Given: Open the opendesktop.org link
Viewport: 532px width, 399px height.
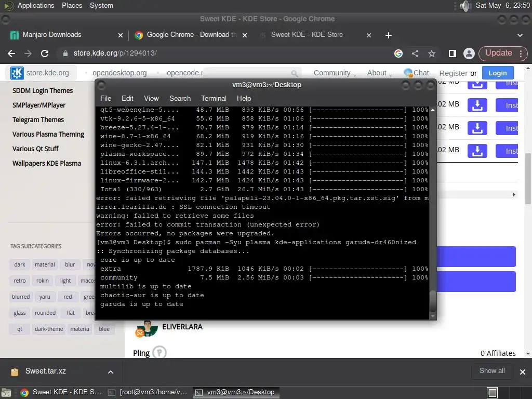Looking at the screenshot, I should pyautogui.click(x=119, y=73).
